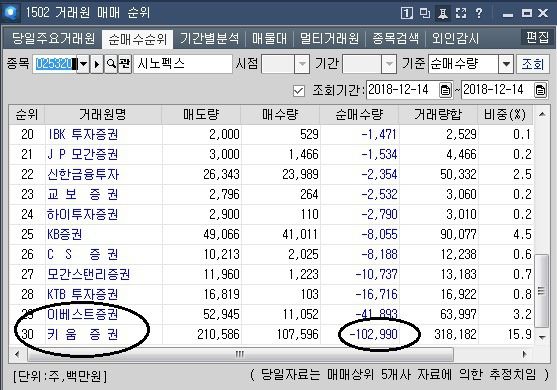Screen dimensions: 557x390
Task: Switch to 당일주요거래원 tab
Action: click(53, 39)
